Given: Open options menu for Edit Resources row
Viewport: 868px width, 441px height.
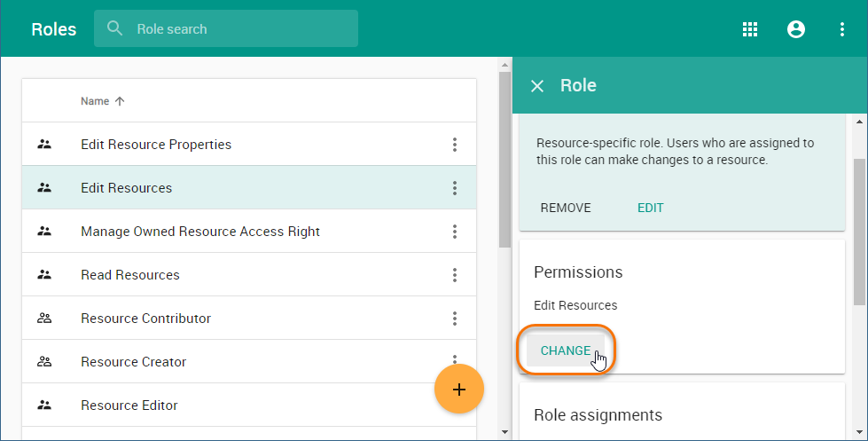Looking at the screenshot, I should click(455, 188).
